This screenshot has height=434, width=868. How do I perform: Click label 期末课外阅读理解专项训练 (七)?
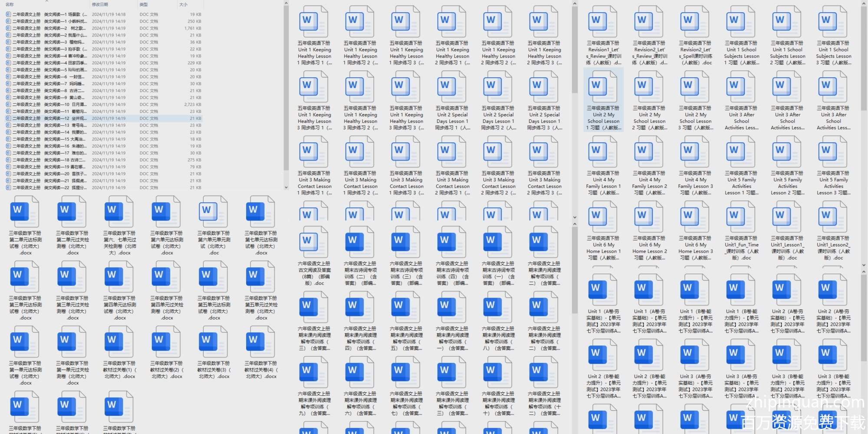tap(406, 404)
